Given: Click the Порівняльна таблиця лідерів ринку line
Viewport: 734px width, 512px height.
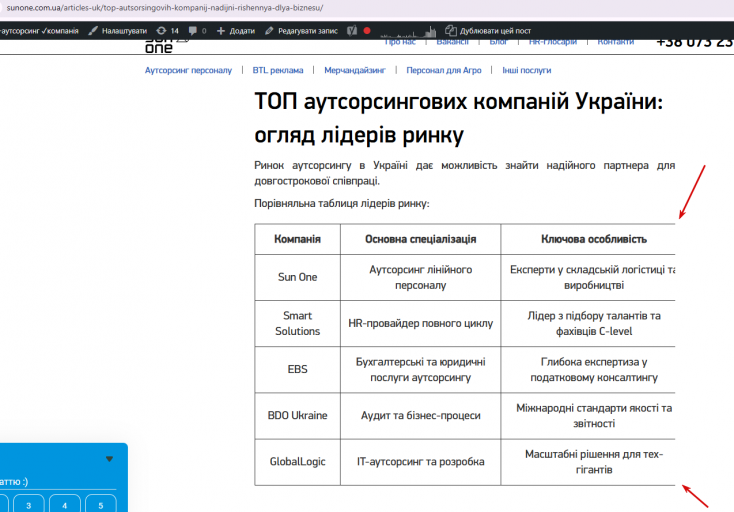Looking at the screenshot, I should (x=342, y=204).
